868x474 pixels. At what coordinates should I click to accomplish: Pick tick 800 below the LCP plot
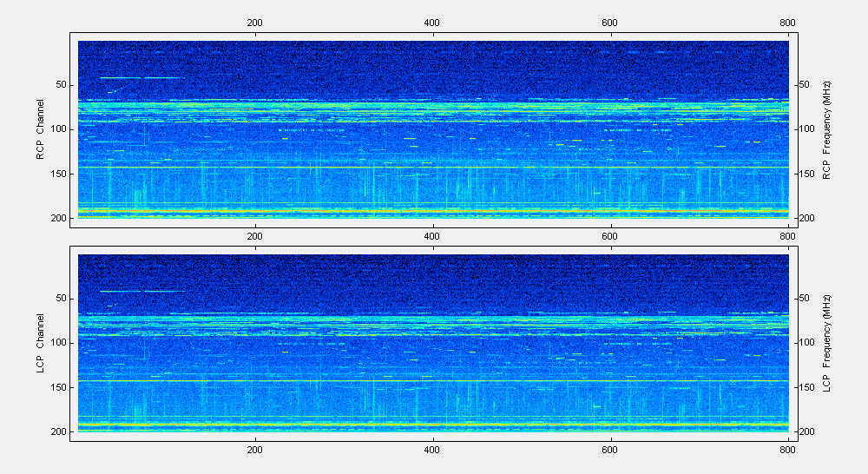click(787, 450)
